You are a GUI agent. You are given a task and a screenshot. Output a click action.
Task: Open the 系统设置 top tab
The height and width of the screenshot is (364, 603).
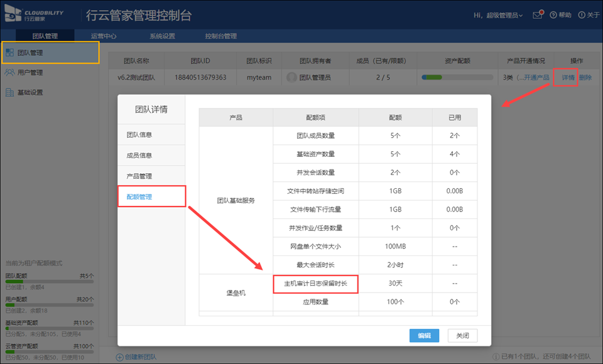tap(162, 36)
